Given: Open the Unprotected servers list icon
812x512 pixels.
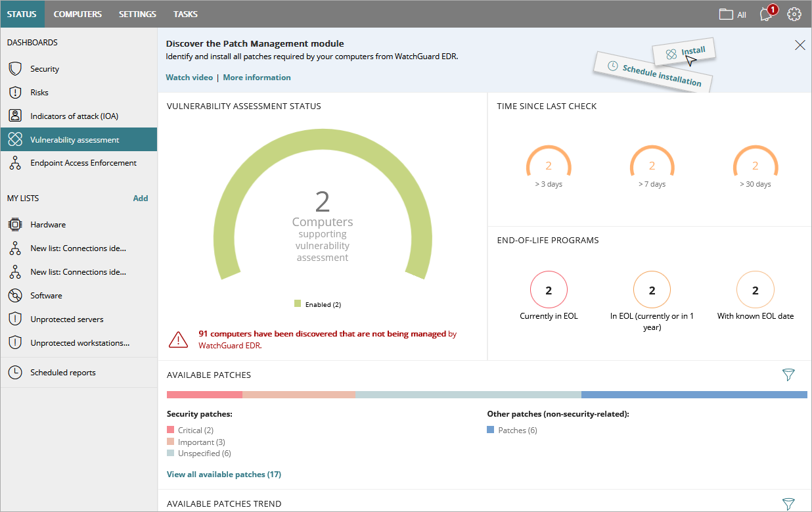Looking at the screenshot, I should pos(14,319).
